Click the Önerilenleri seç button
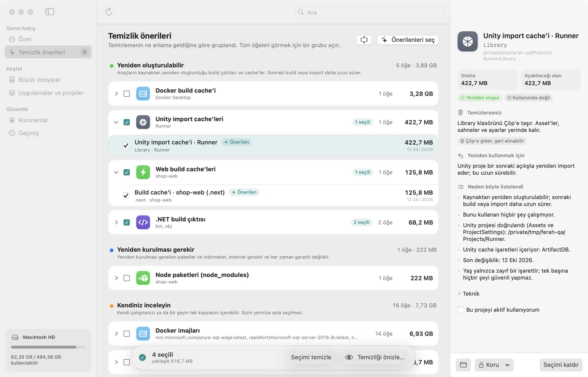This screenshot has height=377, width=588. 408,40
